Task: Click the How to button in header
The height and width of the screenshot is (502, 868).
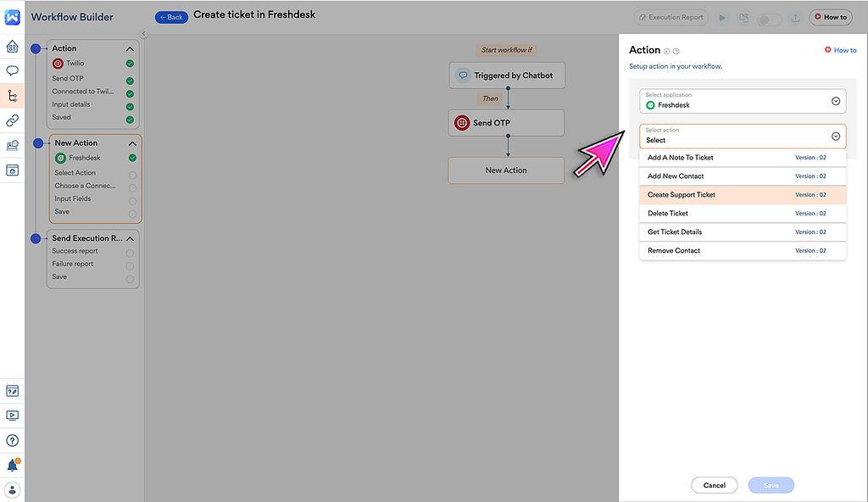Action: (831, 17)
